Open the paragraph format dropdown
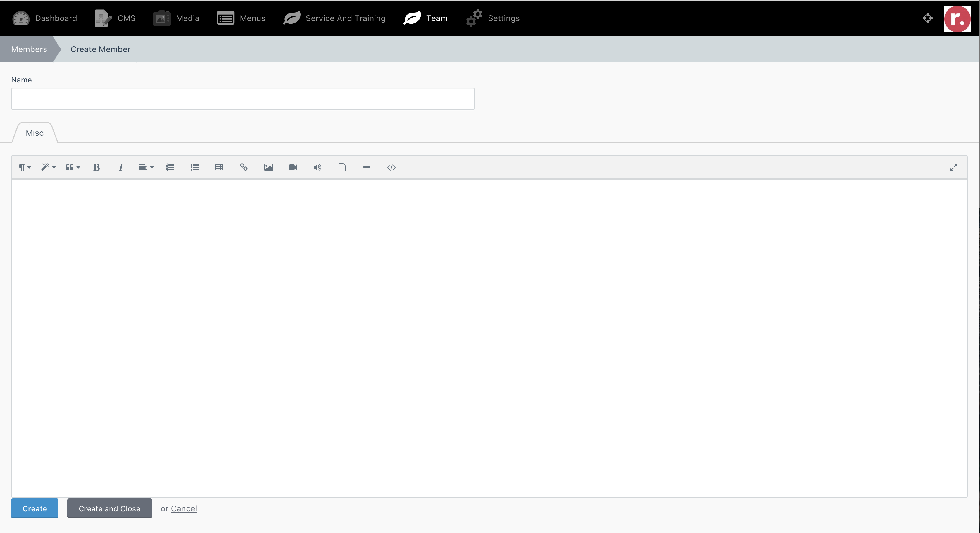The height and width of the screenshot is (533, 980). coord(25,168)
